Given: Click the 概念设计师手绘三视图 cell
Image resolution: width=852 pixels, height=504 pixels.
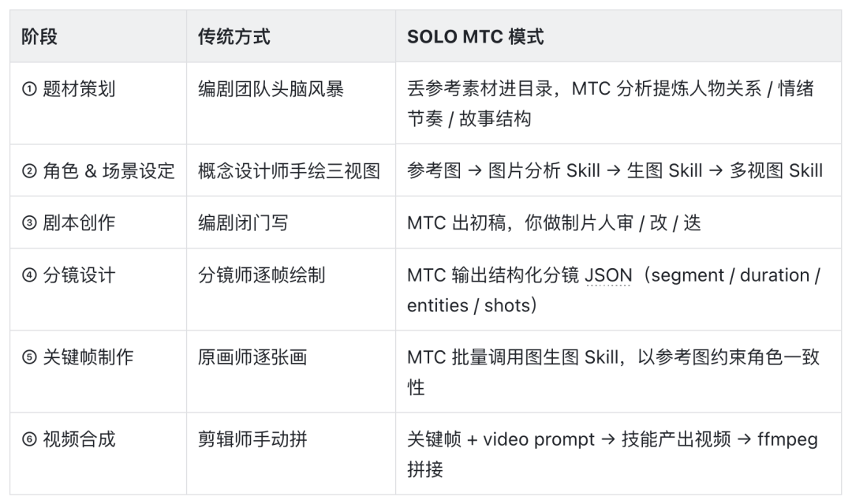Looking at the screenshot, I should coord(289,170).
